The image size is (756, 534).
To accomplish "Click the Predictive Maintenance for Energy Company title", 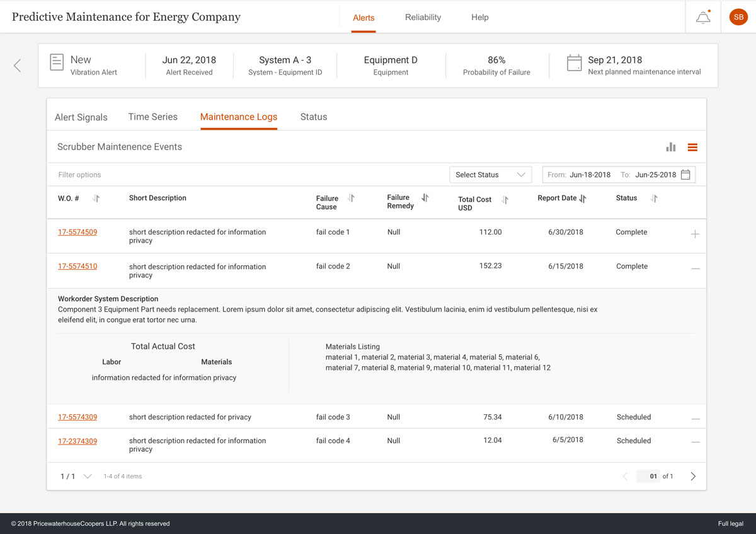I will (126, 17).
